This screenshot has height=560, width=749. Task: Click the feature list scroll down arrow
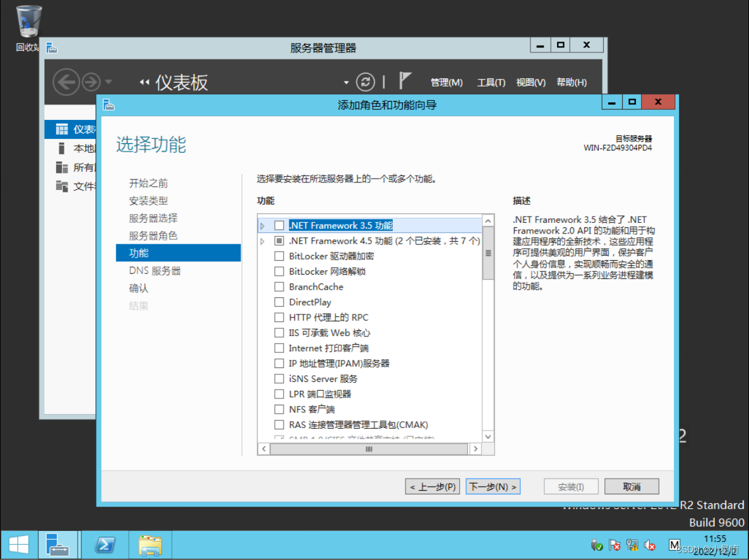click(488, 436)
